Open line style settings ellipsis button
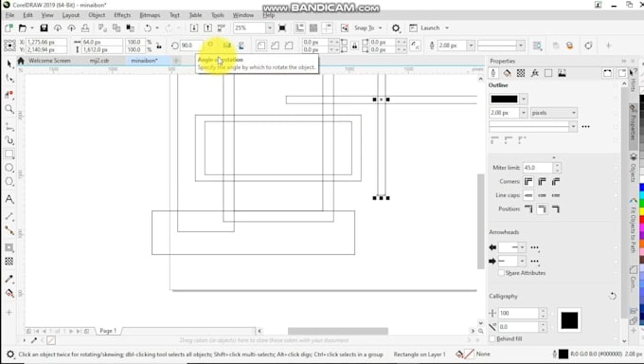 tap(585, 127)
